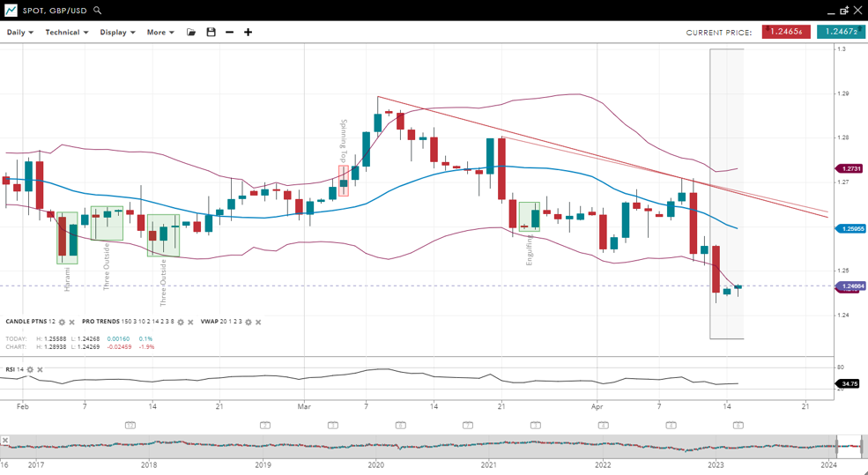Open the More menu
The image size is (868, 475).
point(160,33)
